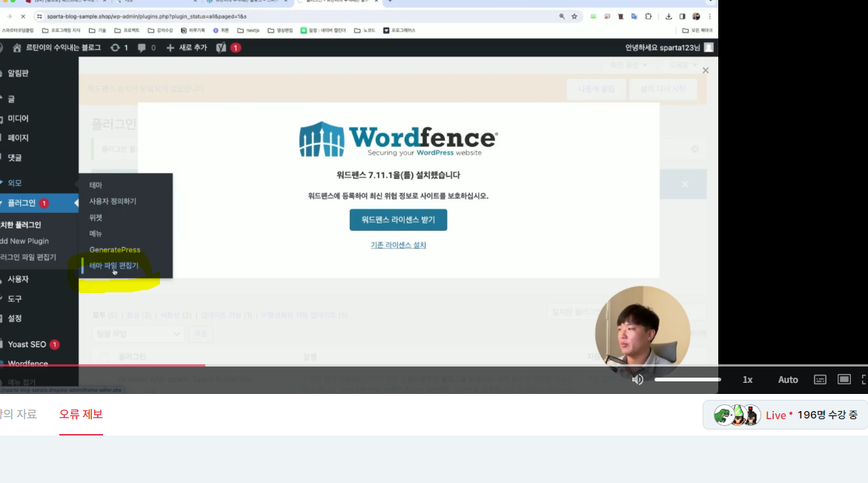The image size is (868, 483).
Task: Open the browser extensions puzzle icon
Action: tap(649, 16)
